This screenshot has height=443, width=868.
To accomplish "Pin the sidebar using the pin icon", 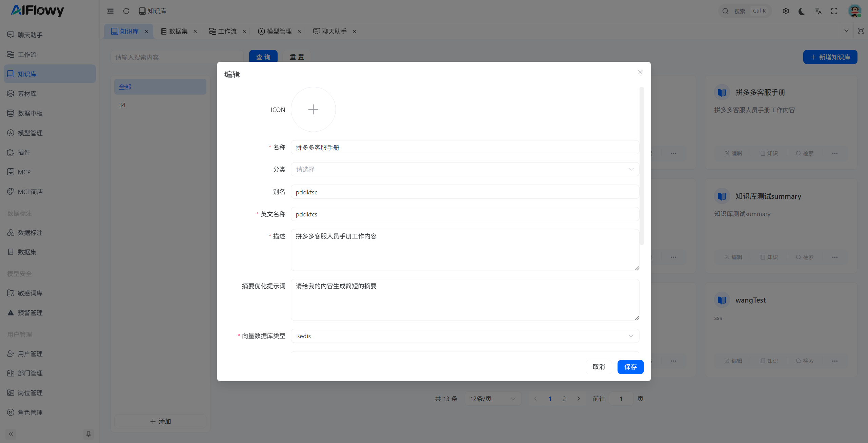I will 88,434.
